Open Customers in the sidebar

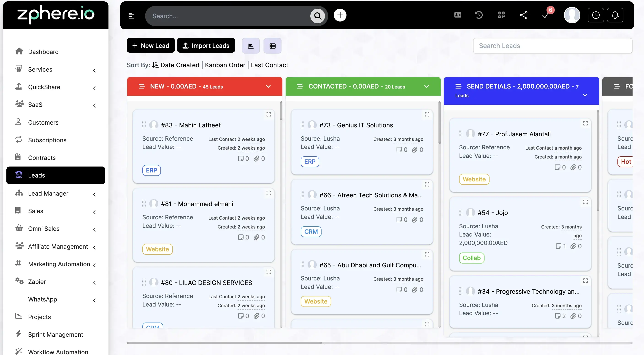[x=43, y=122]
